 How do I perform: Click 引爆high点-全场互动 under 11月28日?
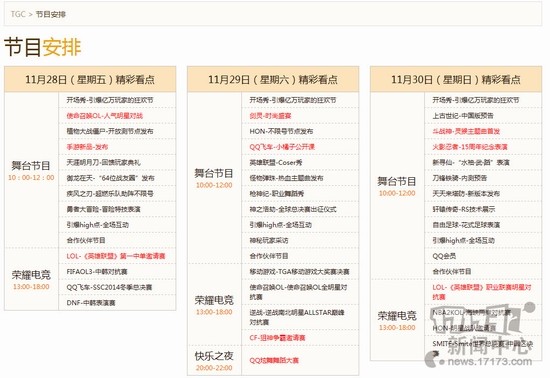(x=98, y=225)
